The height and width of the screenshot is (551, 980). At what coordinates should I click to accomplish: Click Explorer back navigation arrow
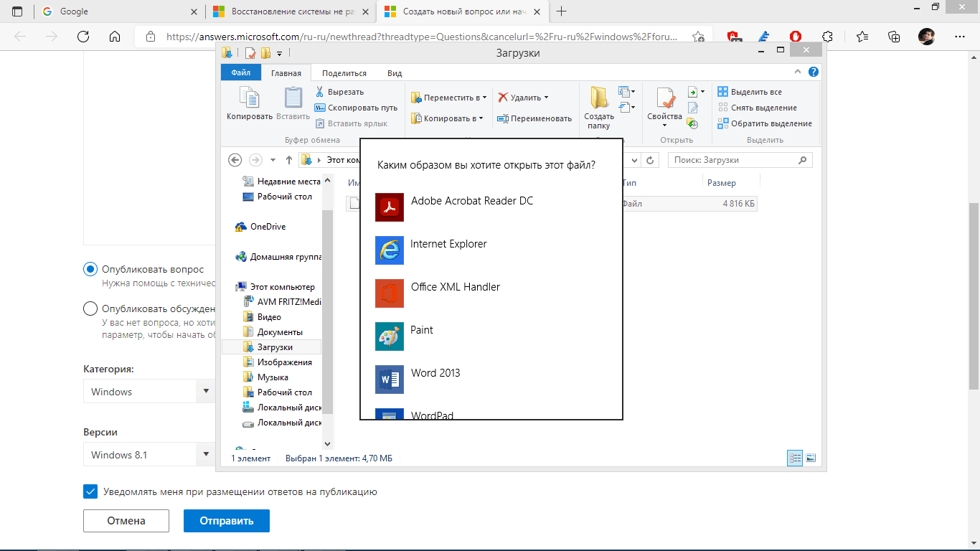coord(235,160)
